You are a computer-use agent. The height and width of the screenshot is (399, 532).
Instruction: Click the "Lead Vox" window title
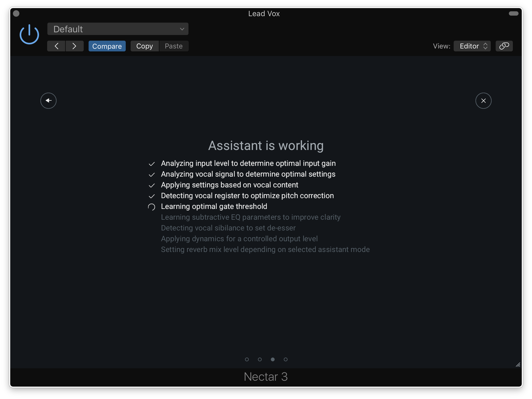tap(264, 13)
